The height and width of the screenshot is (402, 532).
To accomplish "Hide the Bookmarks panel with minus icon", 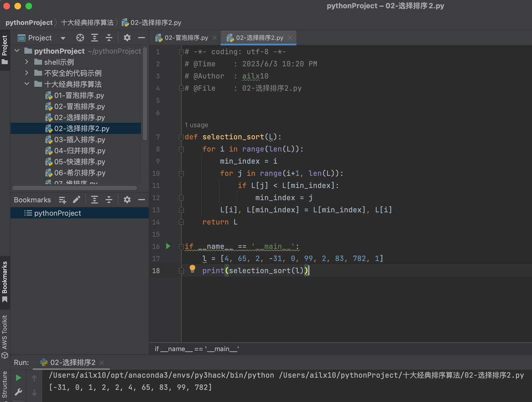I will (x=141, y=200).
